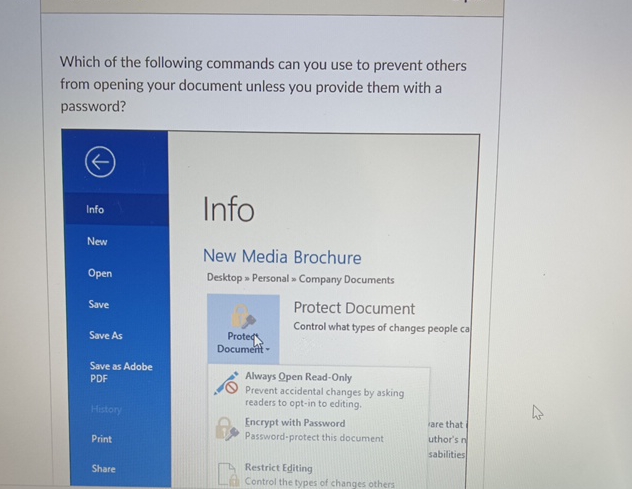Click 'Password-protect this document' description
This screenshot has width=632, height=489.
click(x=314, y=437)
